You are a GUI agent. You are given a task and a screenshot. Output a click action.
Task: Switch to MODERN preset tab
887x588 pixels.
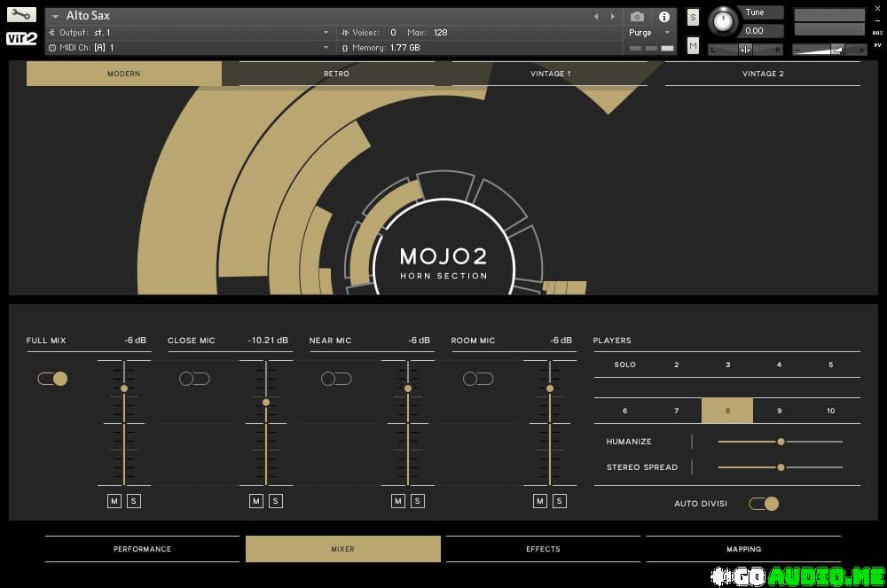click(124, 74)
